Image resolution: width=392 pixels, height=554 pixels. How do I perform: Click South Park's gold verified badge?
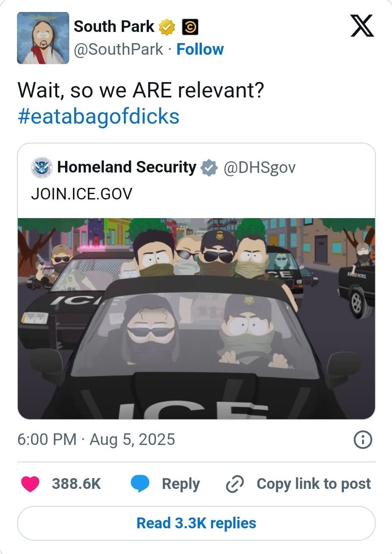pyautogui.click(x=167, y=27)
